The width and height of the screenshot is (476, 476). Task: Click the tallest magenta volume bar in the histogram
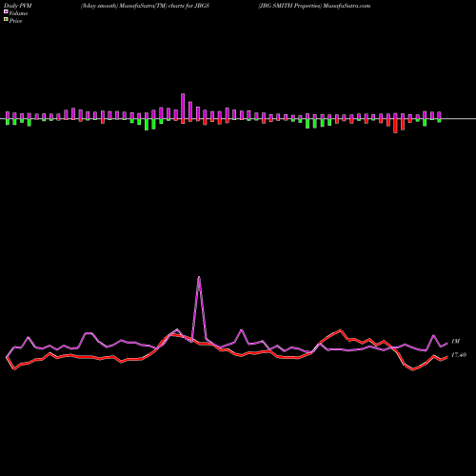click(x=183, y=107)
